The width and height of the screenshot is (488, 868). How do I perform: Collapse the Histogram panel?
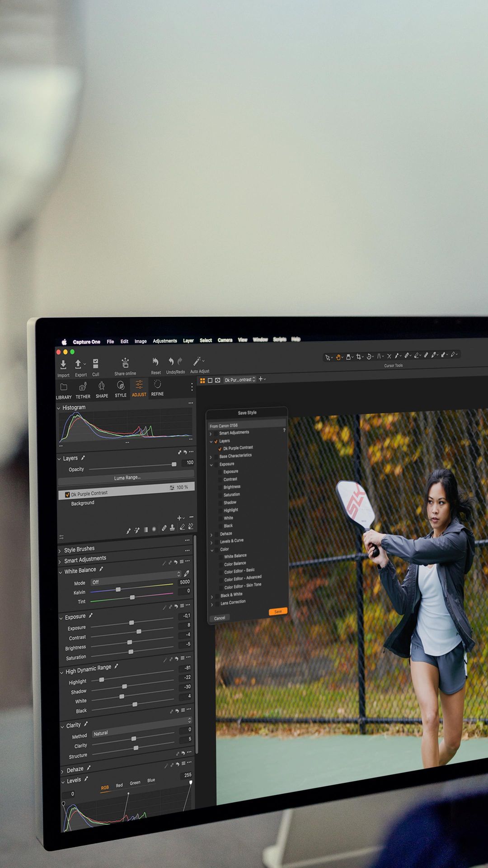coord(59,408)
